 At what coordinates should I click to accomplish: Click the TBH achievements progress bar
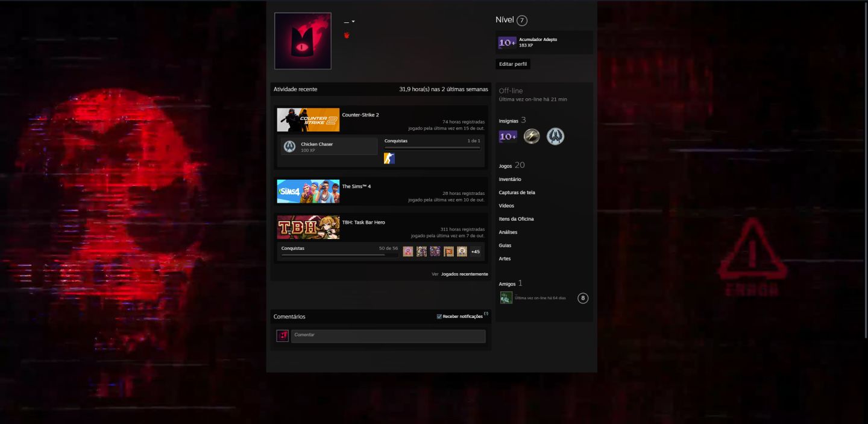pos(339,255)
